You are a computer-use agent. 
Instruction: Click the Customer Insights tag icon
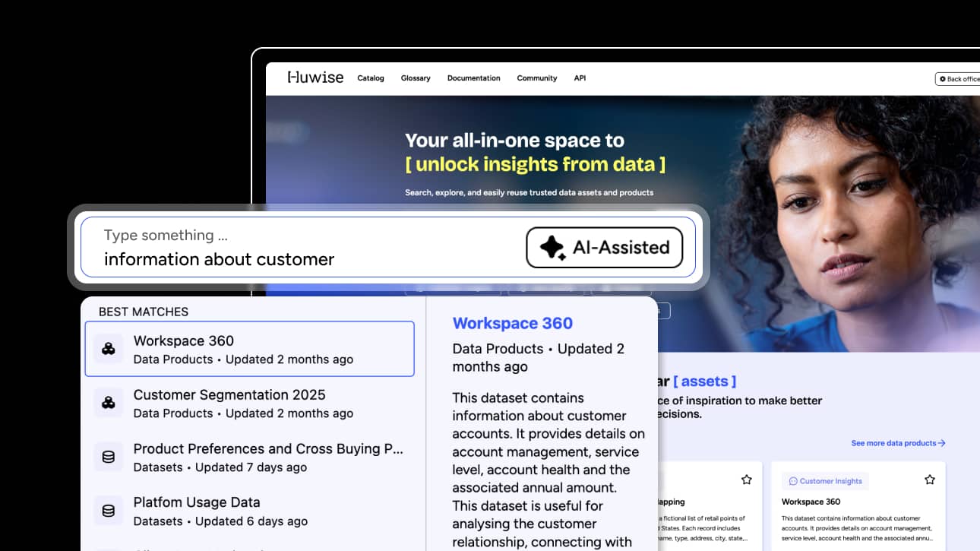(x=793, y=481)
